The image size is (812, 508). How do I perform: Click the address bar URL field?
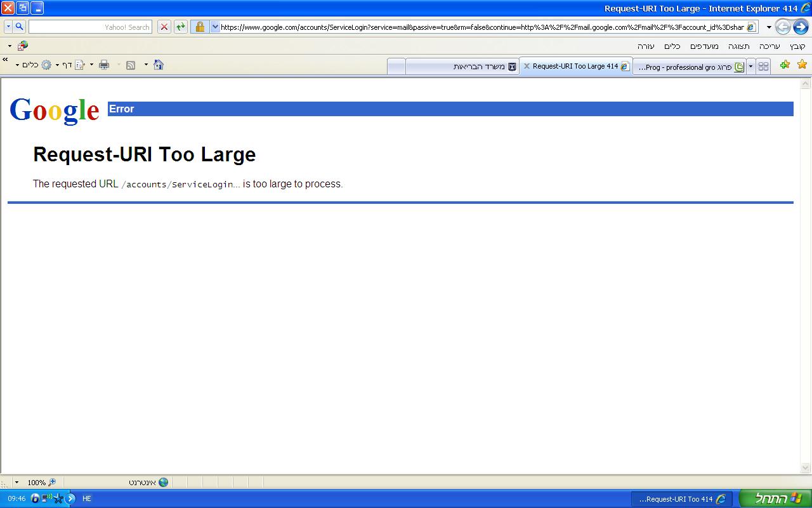[482, 27]
